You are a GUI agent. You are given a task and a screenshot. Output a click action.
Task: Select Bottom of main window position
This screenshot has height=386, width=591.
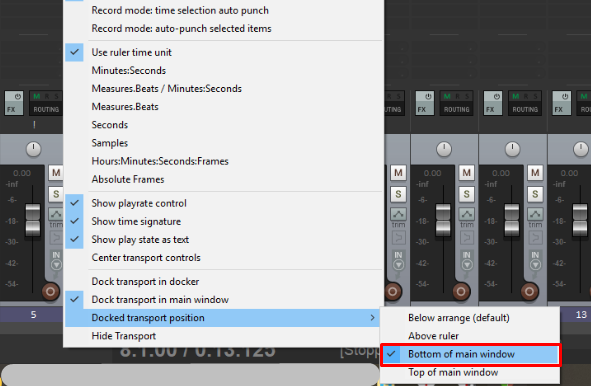[x=470, y=354]
